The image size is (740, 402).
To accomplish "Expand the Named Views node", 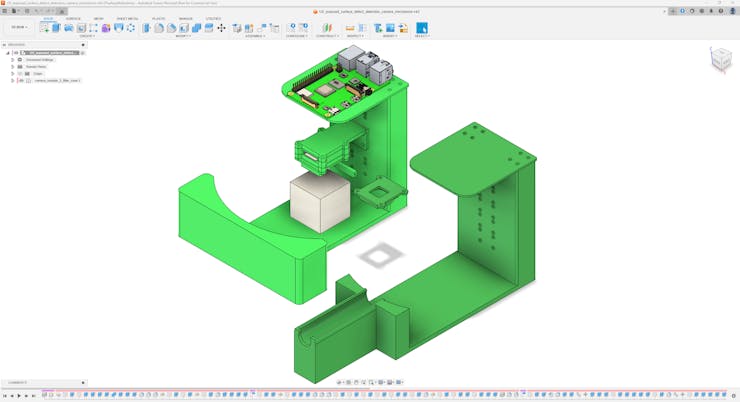I will point(12,67).
